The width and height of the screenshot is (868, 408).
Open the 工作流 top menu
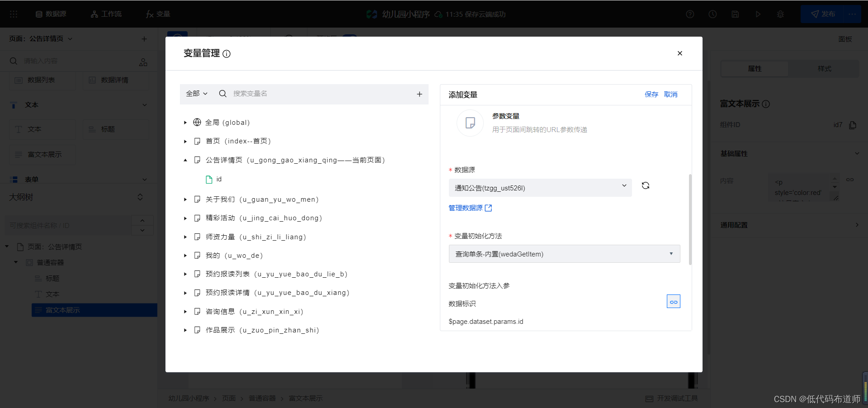click(106, 14)
